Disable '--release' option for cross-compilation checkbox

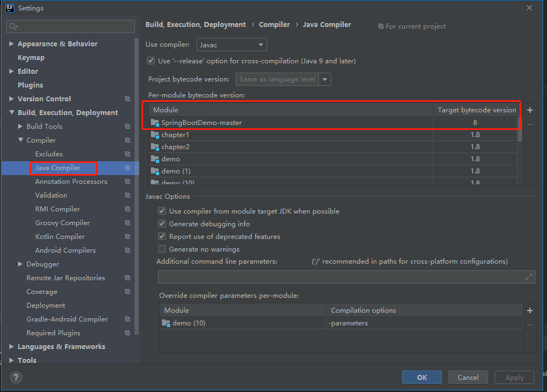click(x=151, y=61)
